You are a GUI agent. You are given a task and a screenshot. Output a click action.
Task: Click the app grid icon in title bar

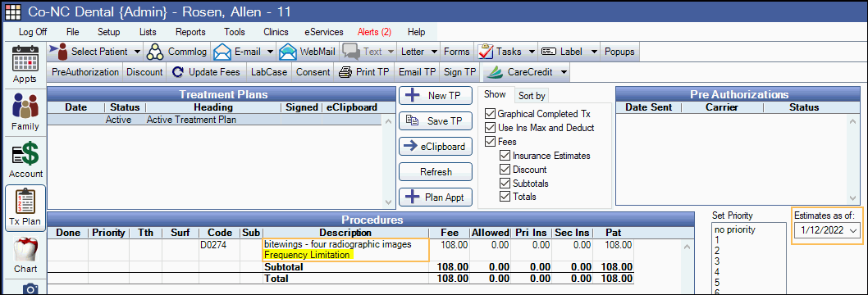[13, 11]
